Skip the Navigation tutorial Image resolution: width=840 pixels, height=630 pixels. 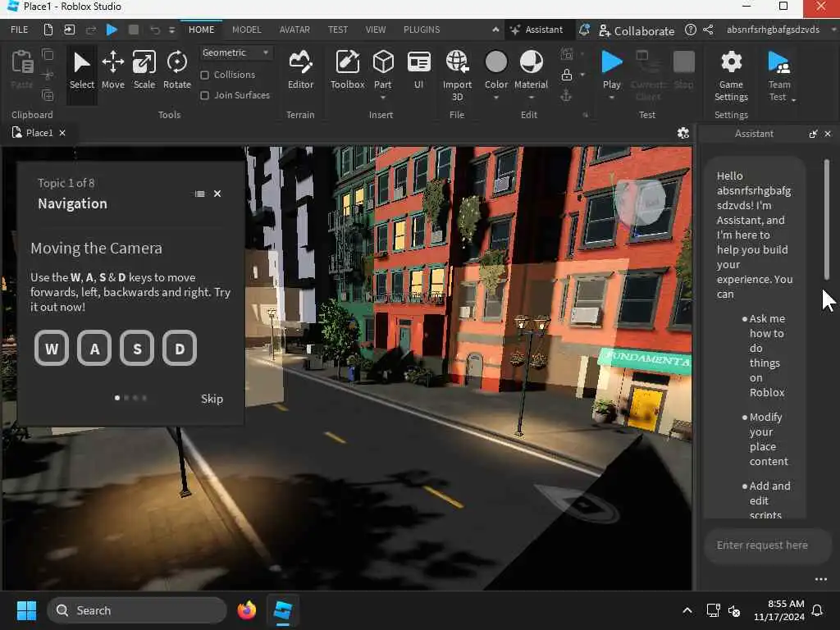212,399
